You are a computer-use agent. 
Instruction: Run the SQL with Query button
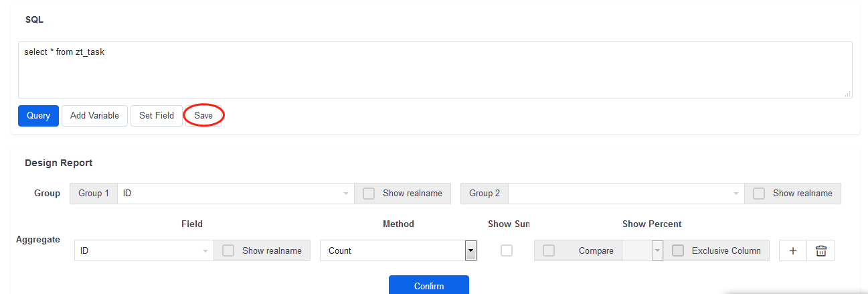pyautogui.click(x=38, y=116)
